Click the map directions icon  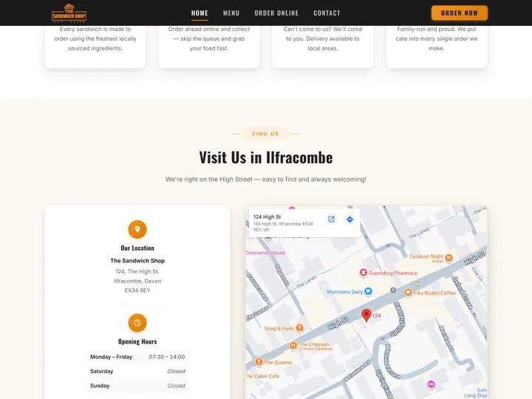(x=349, y=219)
